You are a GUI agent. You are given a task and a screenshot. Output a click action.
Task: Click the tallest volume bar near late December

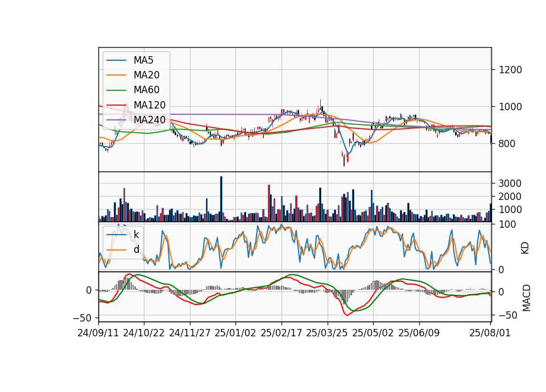[x=221, y=199]
